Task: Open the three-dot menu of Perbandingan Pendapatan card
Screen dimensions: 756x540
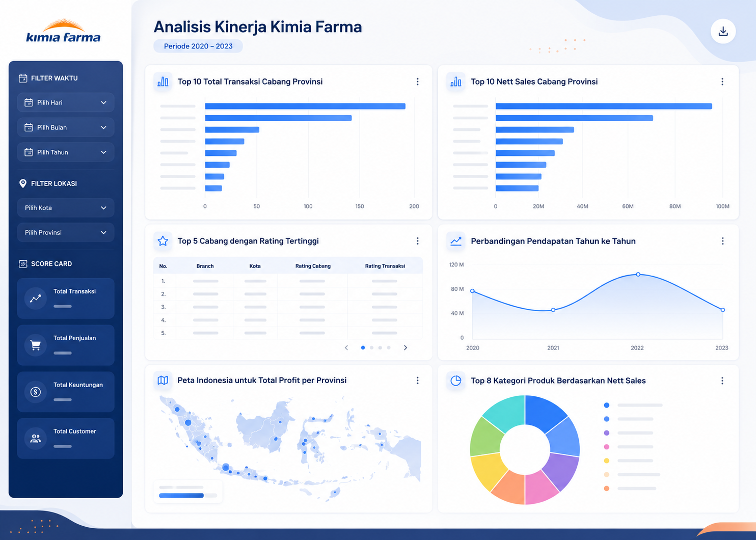Action: tap(722, 241)
